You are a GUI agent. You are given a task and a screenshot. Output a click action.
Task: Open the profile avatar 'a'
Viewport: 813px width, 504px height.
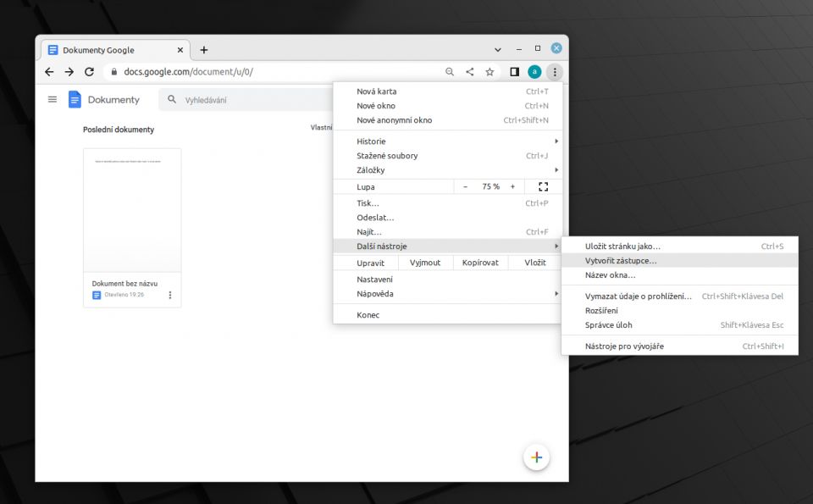[x=534, y=71]
